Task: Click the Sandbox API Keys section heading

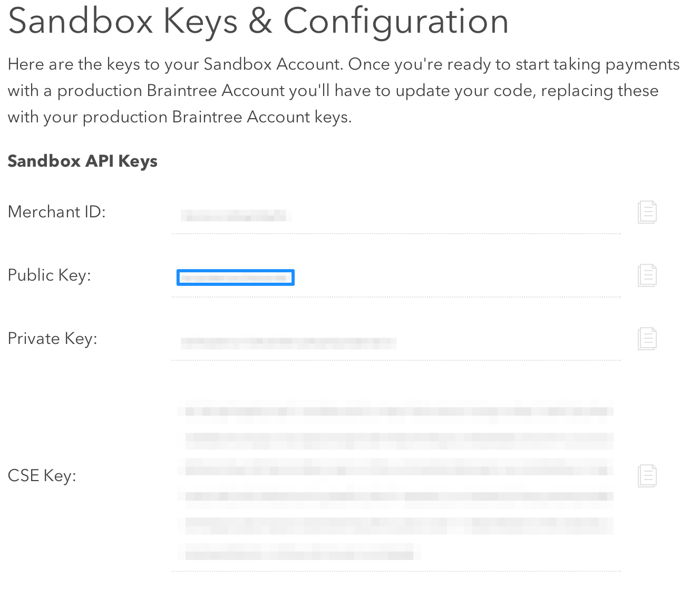Action: pyautogui.click(x=82, y=161)
